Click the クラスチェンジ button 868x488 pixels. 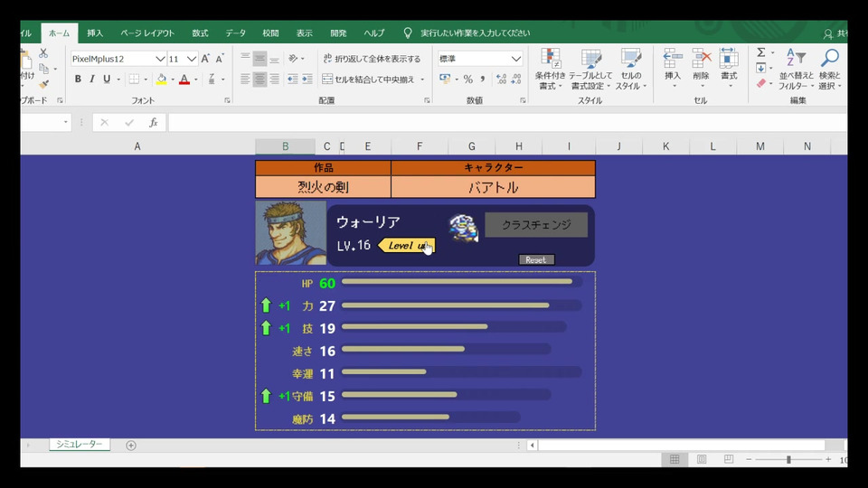(536, 225)
